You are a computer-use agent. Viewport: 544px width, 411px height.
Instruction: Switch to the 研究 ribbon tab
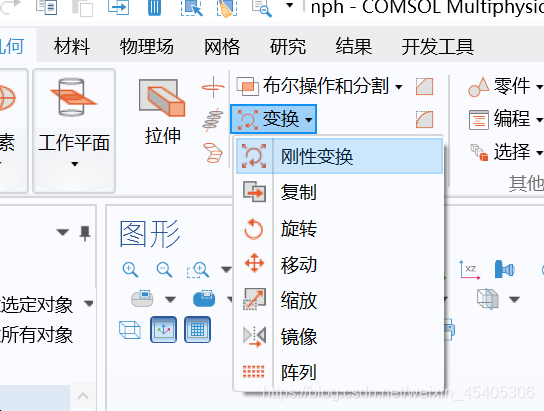[x=288, y=46]
